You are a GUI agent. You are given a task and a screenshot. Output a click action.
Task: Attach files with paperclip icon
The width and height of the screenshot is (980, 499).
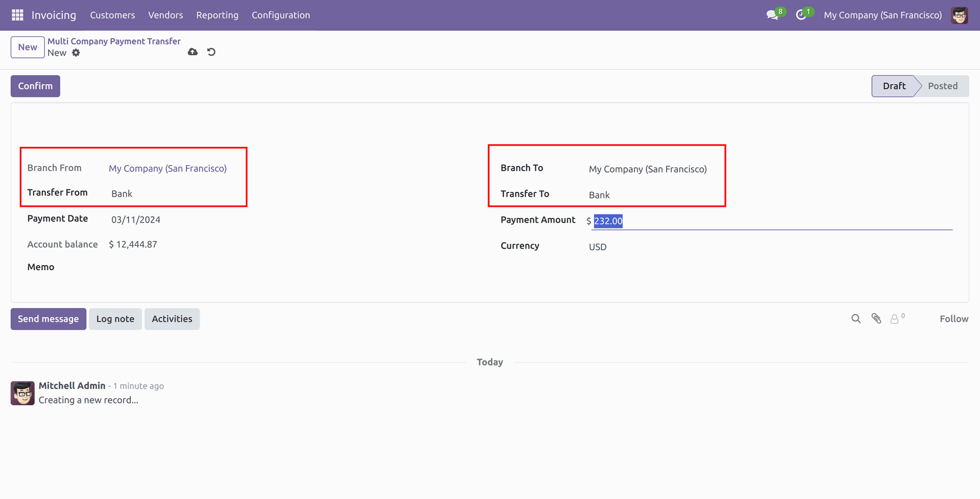click(876, 319)
